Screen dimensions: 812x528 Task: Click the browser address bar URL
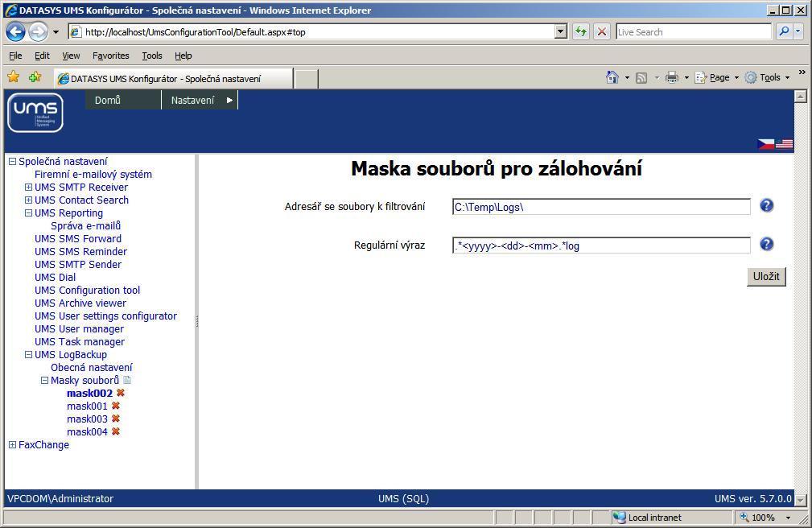(x=318, y=32)
